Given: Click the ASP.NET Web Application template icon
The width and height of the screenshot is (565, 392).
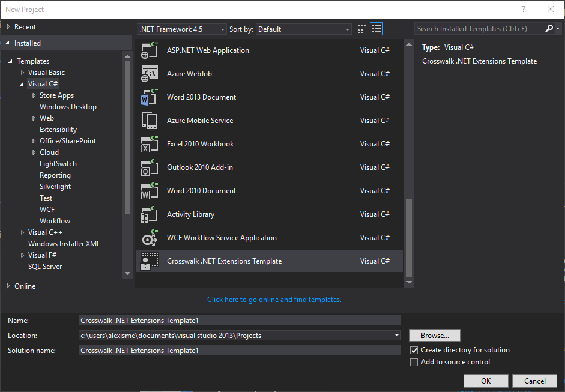Looking at the screenshot, I should [x=150, y=50].
